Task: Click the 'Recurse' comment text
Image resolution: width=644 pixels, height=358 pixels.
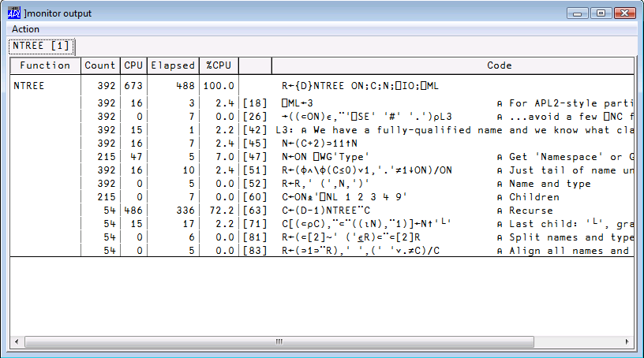Action: point(531,211)
